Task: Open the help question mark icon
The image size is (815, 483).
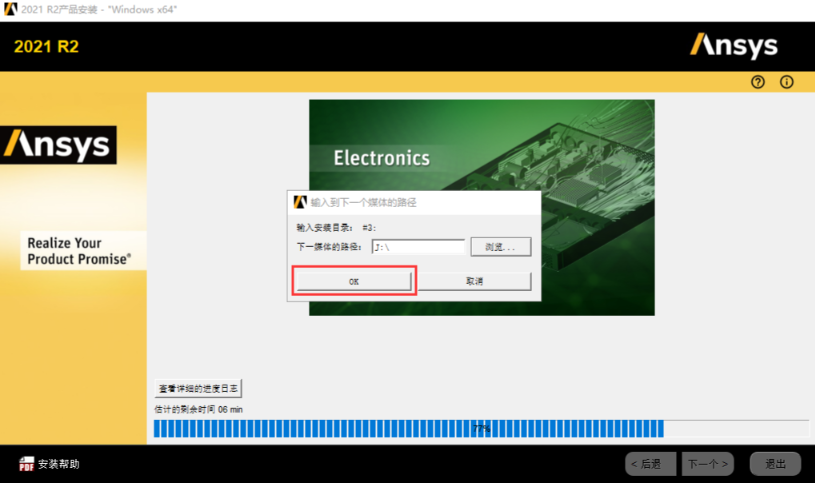Action: click(x=758, y=82)
